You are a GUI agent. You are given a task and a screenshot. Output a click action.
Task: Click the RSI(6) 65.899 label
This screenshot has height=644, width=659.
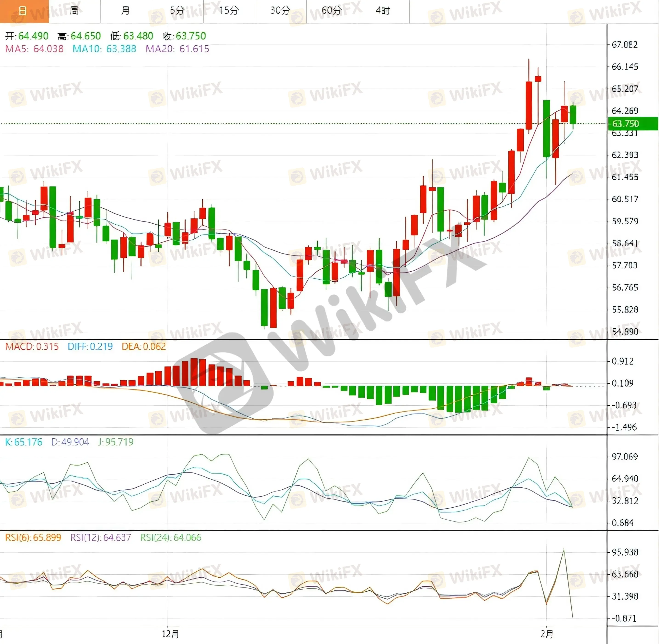(x=33, y=537)
